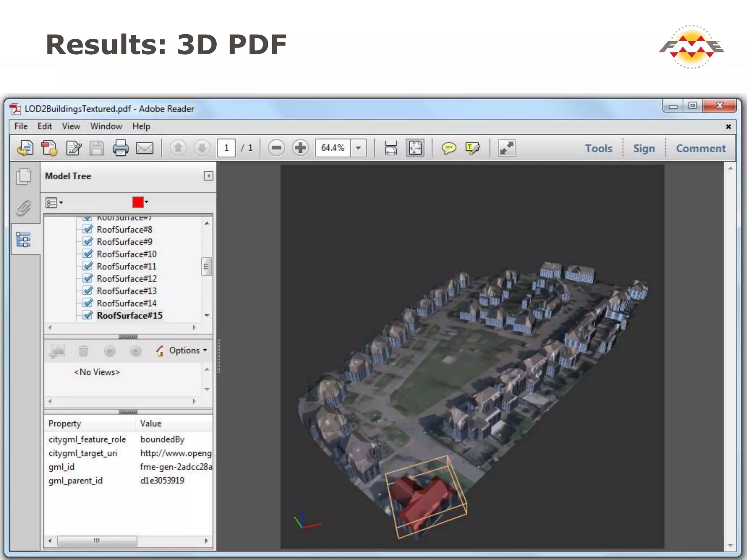Click the red highlight color swatch
747x560 pixels.
tap(138, 202)
